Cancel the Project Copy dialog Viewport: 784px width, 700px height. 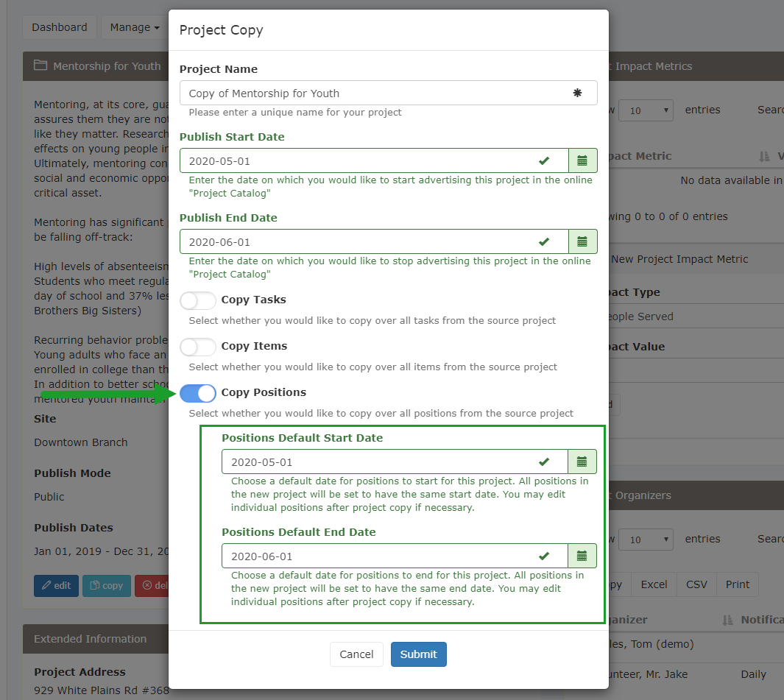[x=356, y=654]
